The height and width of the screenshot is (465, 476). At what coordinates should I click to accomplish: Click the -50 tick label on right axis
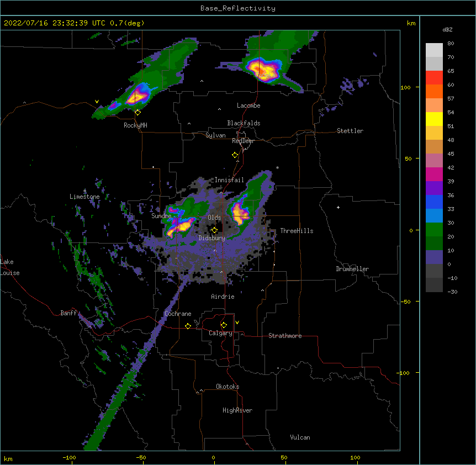(x=405, y=302)
